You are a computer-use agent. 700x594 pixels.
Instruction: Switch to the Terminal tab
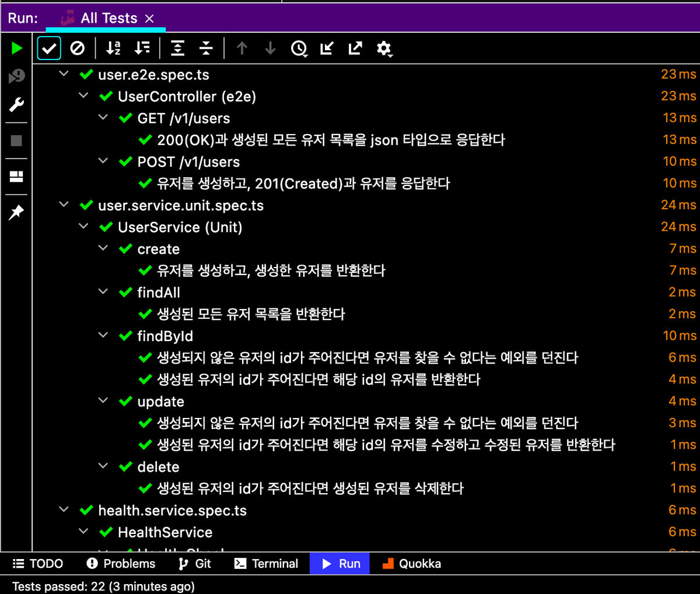pyautogui.click(x=266, y=564)
